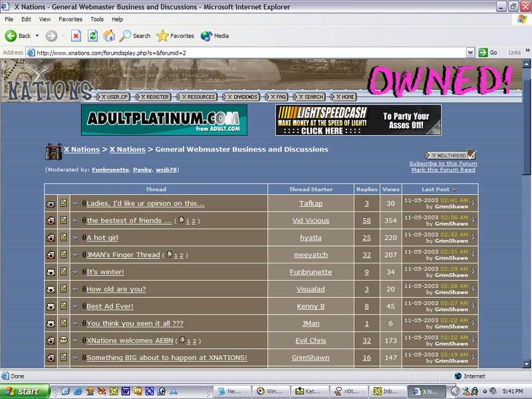Open the Favorites menu
The image size is (532, 399).
click(x=70, y=19)
